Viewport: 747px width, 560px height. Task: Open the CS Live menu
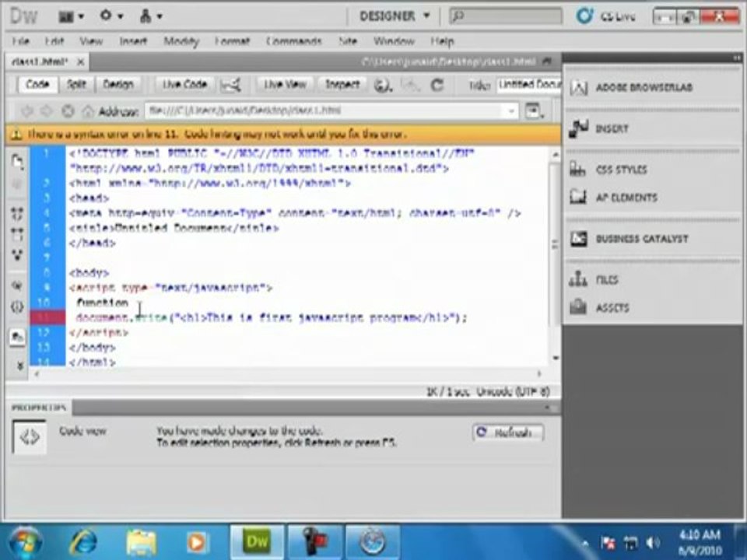point(605,16)
